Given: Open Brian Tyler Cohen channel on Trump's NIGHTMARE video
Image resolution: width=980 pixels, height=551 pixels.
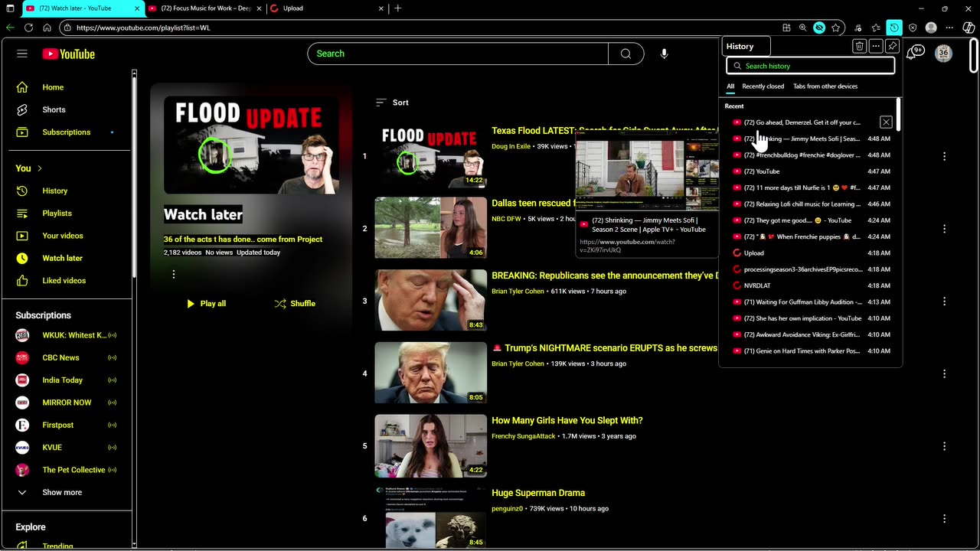Looking at the screenshot, I should 518,364.
